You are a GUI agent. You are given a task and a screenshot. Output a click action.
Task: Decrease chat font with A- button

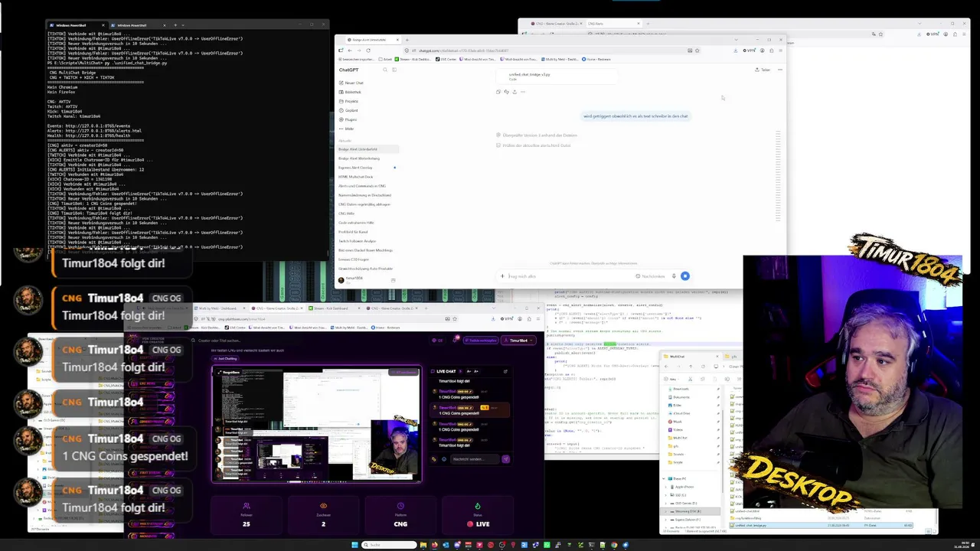pos(469,371)
